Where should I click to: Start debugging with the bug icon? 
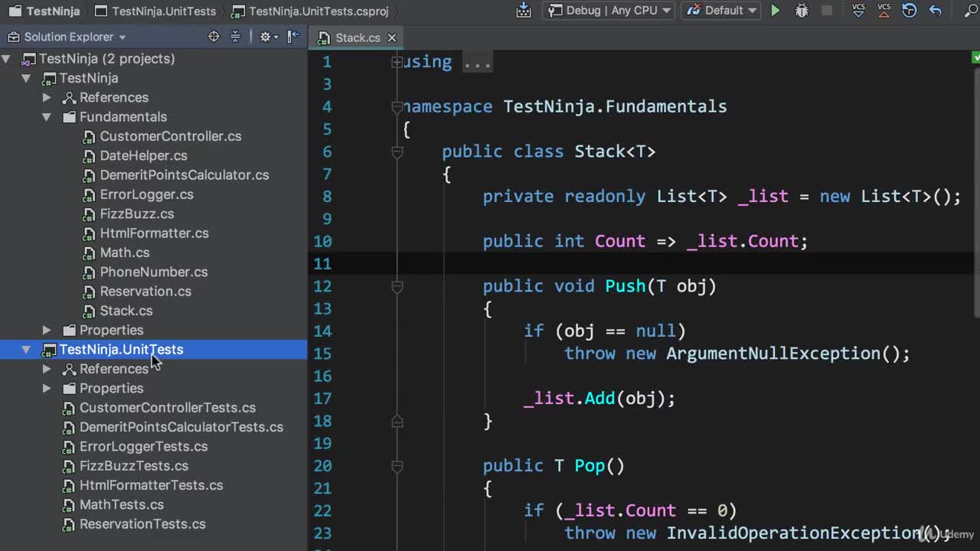tap(802, 11)
